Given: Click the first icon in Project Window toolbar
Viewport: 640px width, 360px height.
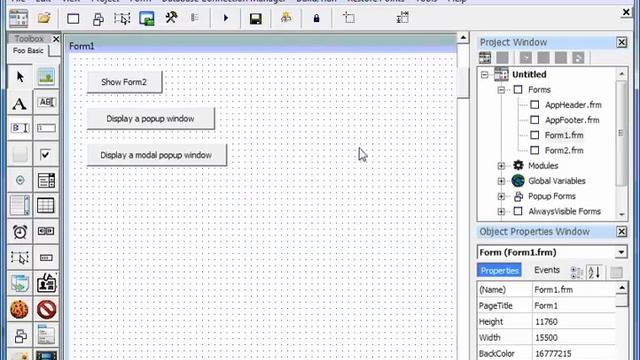Looking at the screenshot, I should 485,58.
